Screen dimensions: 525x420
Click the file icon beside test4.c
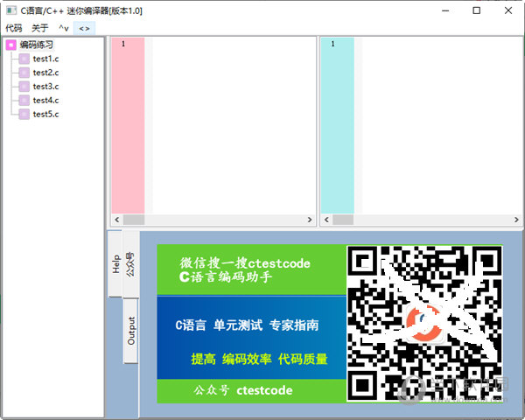[x=24, y=100]
